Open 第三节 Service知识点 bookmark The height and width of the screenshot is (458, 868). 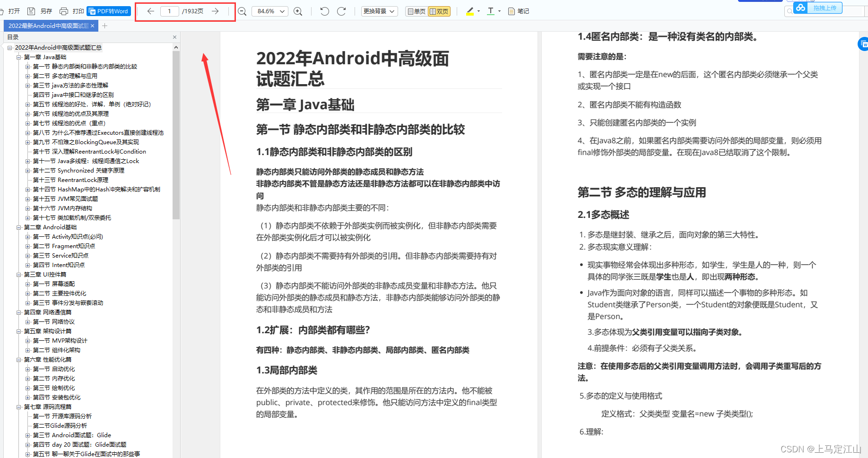(61, 255)
